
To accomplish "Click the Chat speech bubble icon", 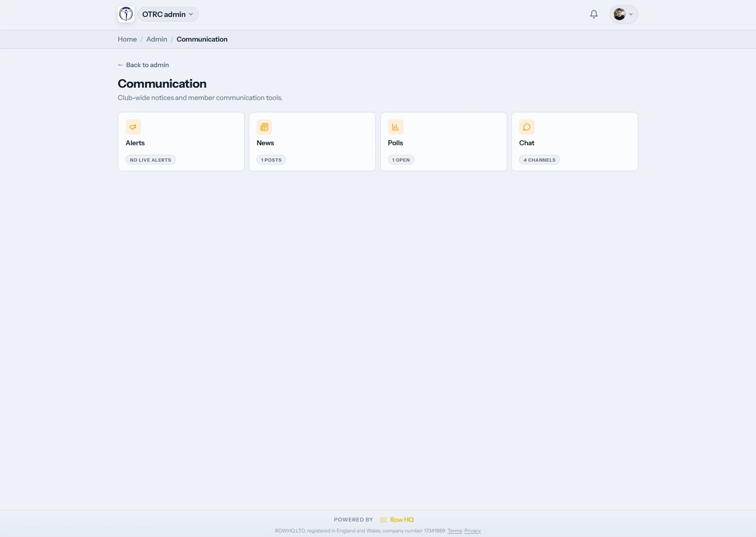I will coord(527,127).
